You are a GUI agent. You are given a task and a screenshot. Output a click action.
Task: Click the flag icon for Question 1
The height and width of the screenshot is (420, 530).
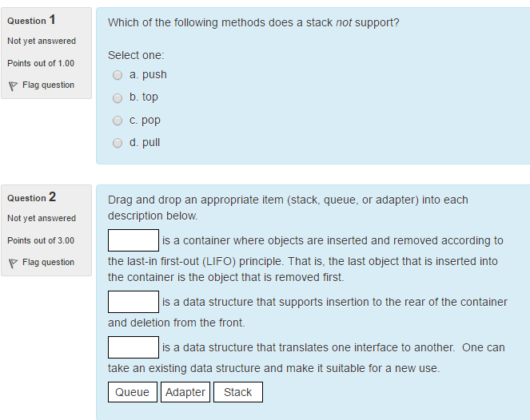[x=13, y=86]
